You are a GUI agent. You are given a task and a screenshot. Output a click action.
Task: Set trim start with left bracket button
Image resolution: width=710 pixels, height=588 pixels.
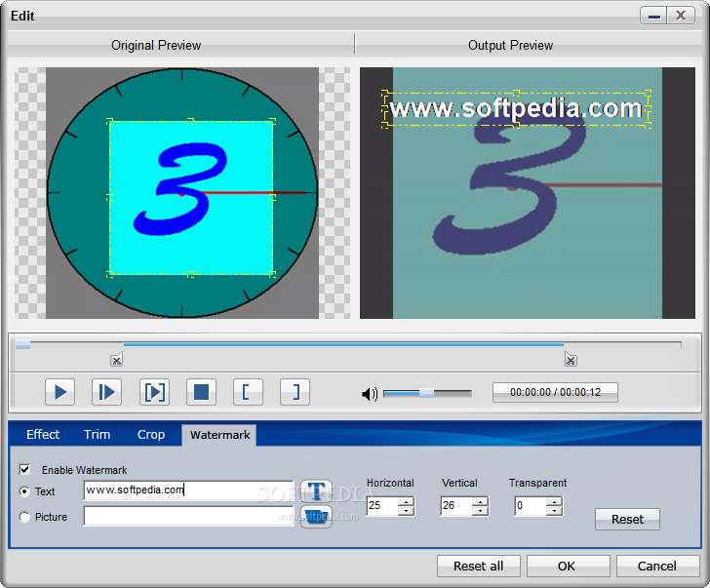[x=248, y=392]
